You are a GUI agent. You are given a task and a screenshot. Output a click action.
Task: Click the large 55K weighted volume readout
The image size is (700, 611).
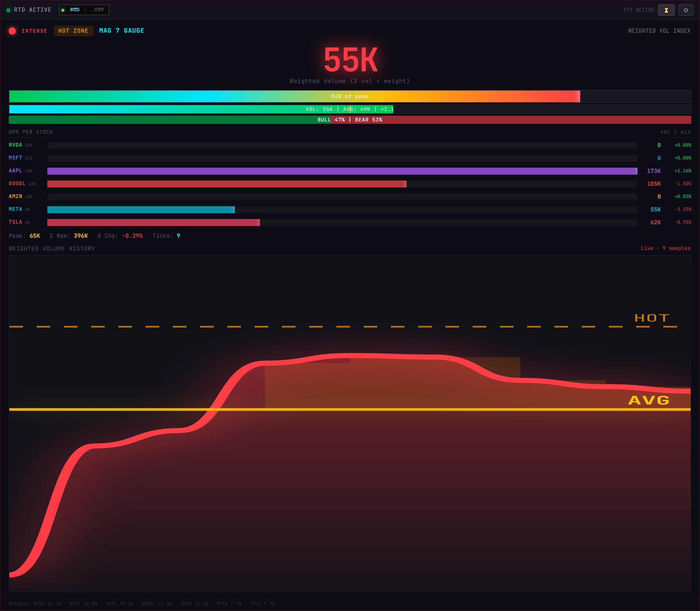pyautogui.click(x=350, y=60)
